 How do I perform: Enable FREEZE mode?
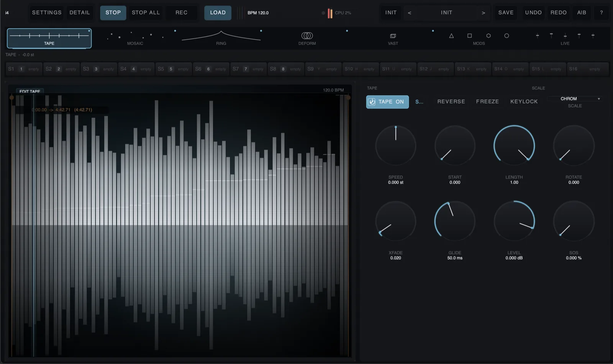[487, 102]
